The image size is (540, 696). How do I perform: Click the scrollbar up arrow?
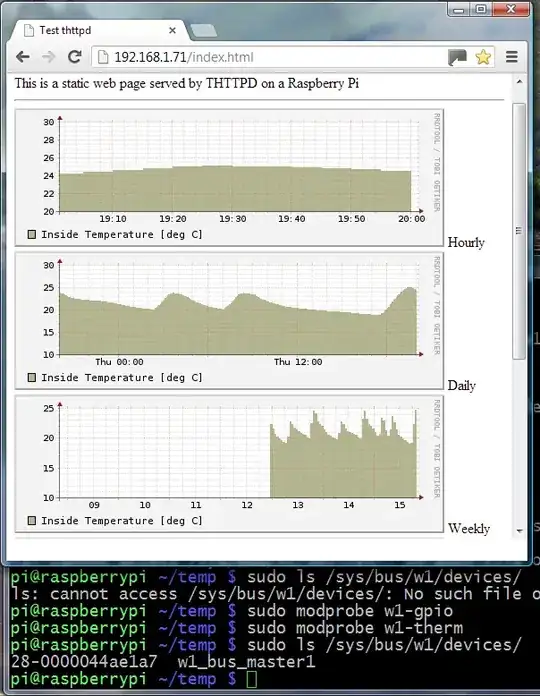(519, 82)
